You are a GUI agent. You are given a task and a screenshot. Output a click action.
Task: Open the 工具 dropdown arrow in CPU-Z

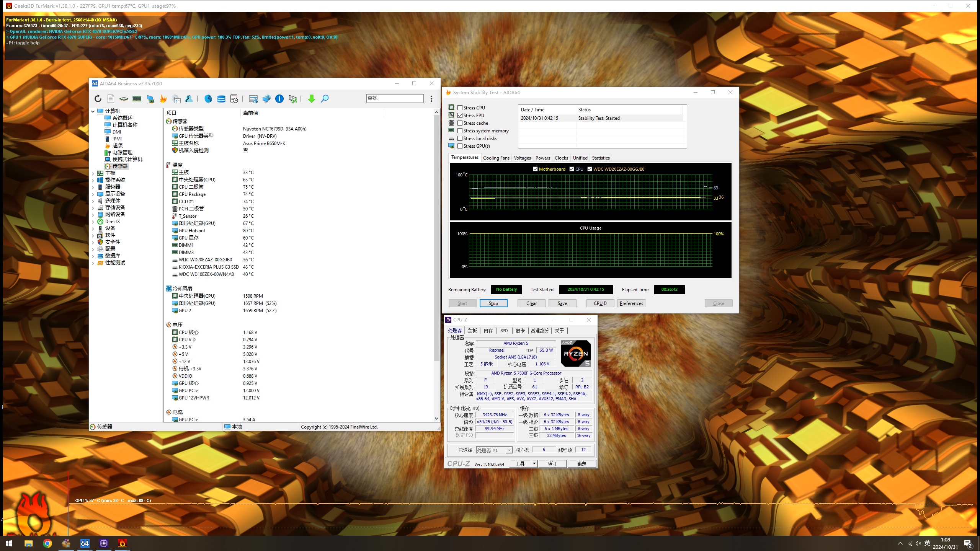(534, 464)
